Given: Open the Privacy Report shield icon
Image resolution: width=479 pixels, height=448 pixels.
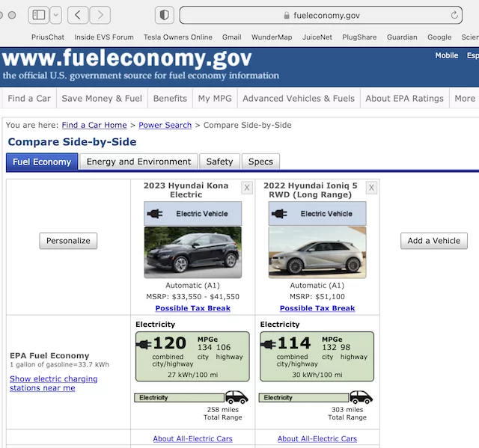Looking at the screenshot, I should [x=165, y=15].
